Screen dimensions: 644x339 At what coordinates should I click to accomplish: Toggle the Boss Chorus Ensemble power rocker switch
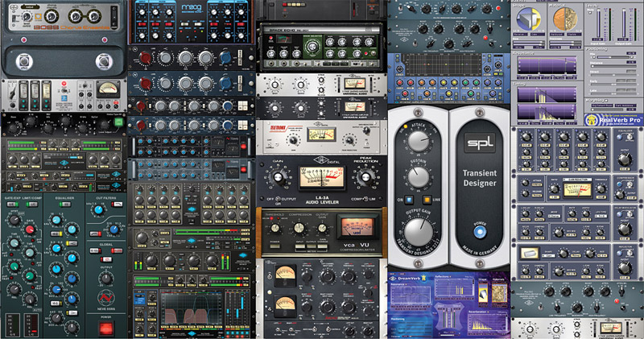tap(114, 17)
